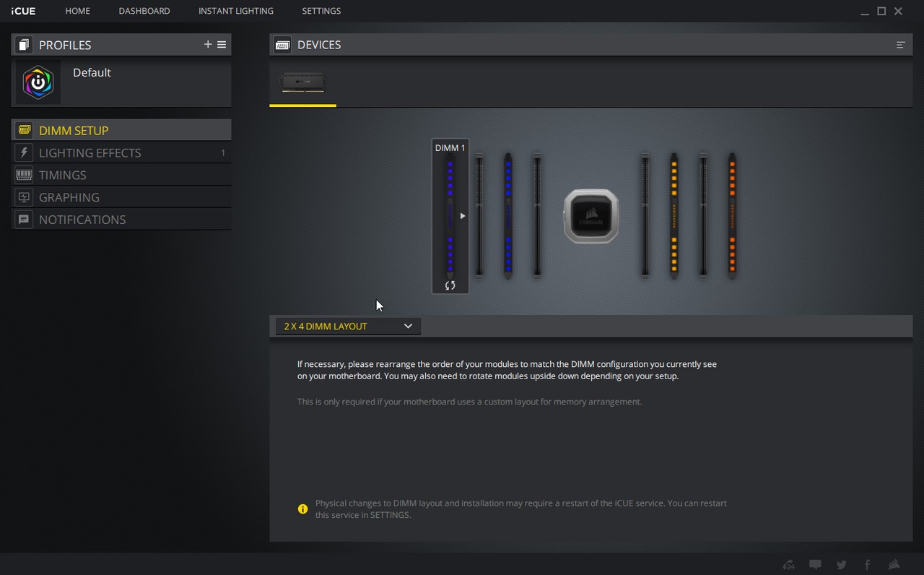924x575 pixels.
Task: Open 24-hour phone support icon
Action: click(x=789, y=565)
